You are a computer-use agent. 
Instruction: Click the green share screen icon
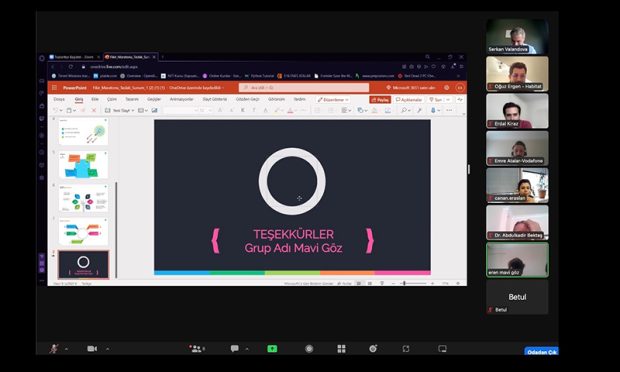(x=272, y=348)
